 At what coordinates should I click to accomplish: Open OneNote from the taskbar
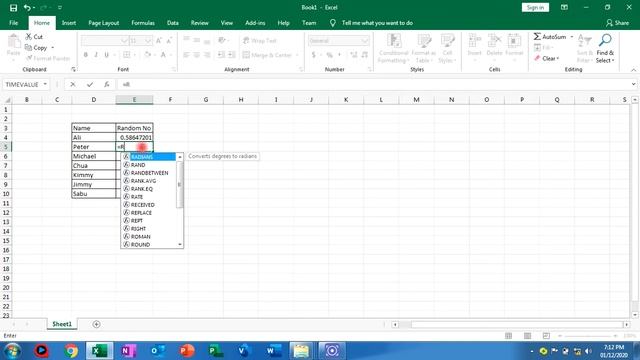click(x=129, y=351)
